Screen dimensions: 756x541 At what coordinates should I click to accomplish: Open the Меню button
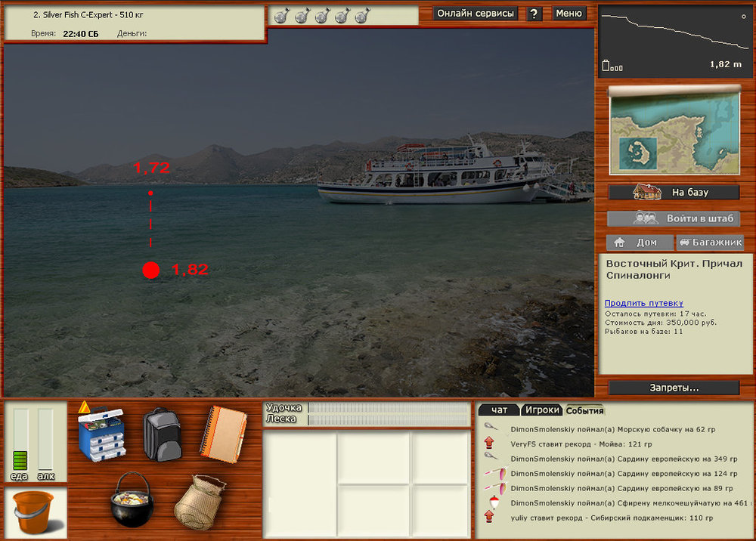click(x=569, y=14)
